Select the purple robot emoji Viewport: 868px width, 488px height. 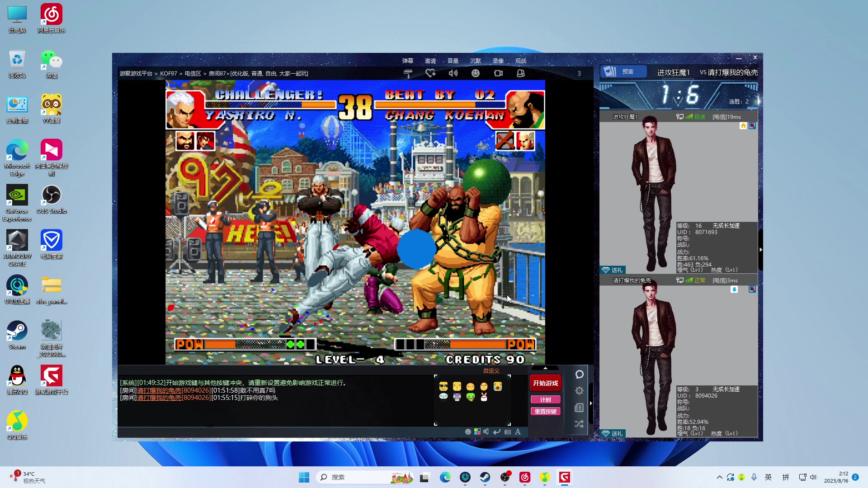click(x=457, y=397)
